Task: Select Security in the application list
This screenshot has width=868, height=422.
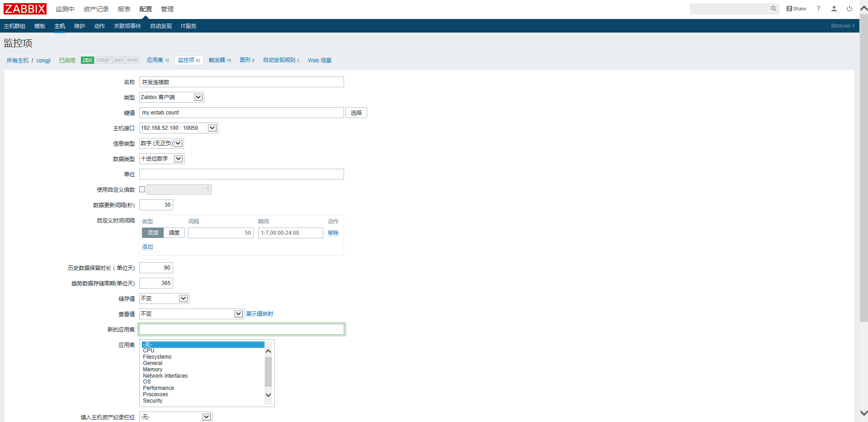Action: (x=203, y=401)
